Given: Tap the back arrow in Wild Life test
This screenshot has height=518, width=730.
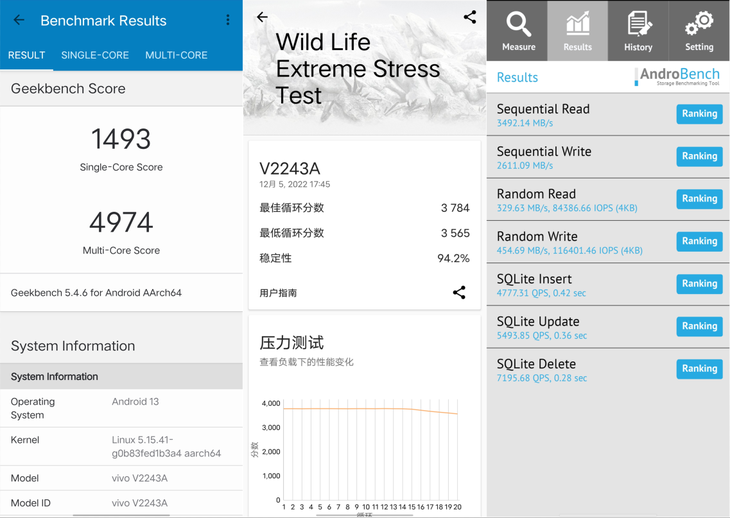Looking at the screenshot, I should click(x=263, y=17).
